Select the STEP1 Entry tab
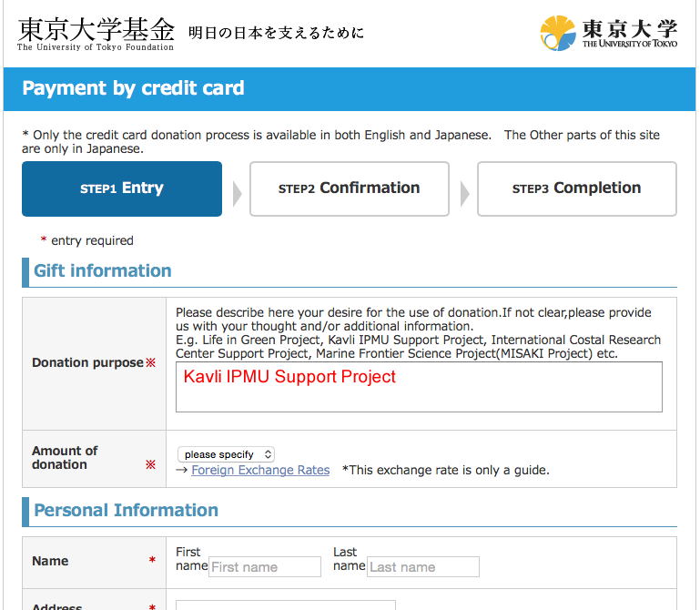Image resolution: width=700 pixels, height=610 pixels. [122, 188]
